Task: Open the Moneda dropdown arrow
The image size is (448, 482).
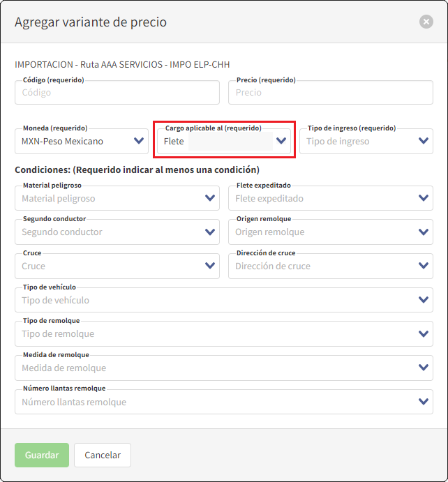Action: [139, 141]
